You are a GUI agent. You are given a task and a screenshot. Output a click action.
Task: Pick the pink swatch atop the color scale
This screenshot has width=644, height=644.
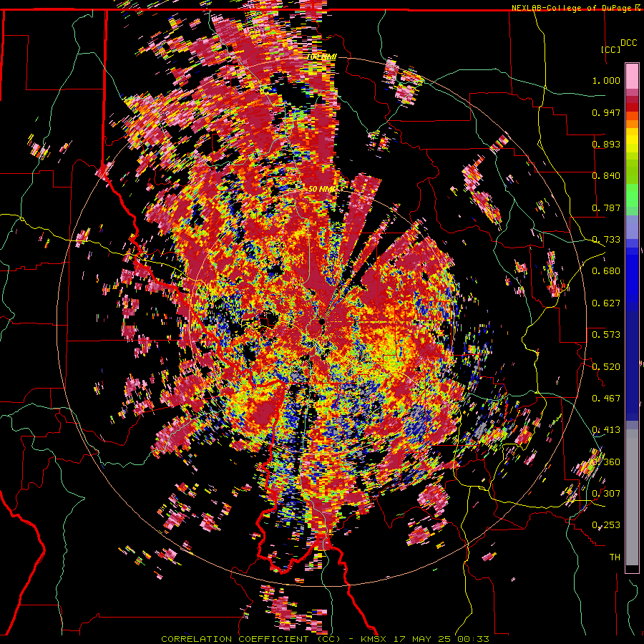tap(632, 77)
